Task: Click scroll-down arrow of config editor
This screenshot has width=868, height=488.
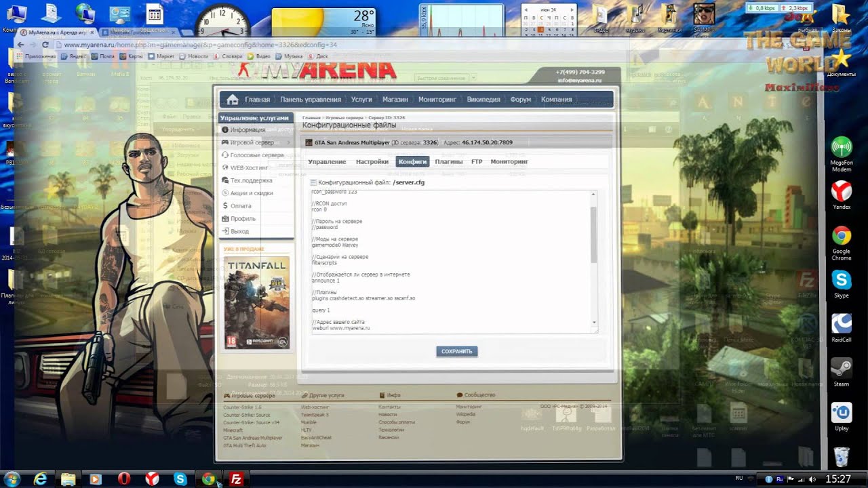Action: click(x=594, y=322)
